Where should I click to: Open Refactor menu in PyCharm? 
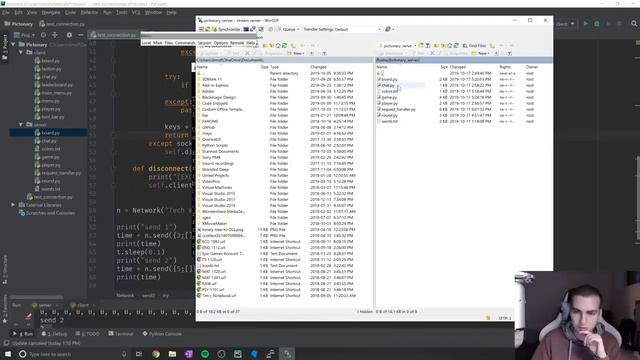(89, 13)
